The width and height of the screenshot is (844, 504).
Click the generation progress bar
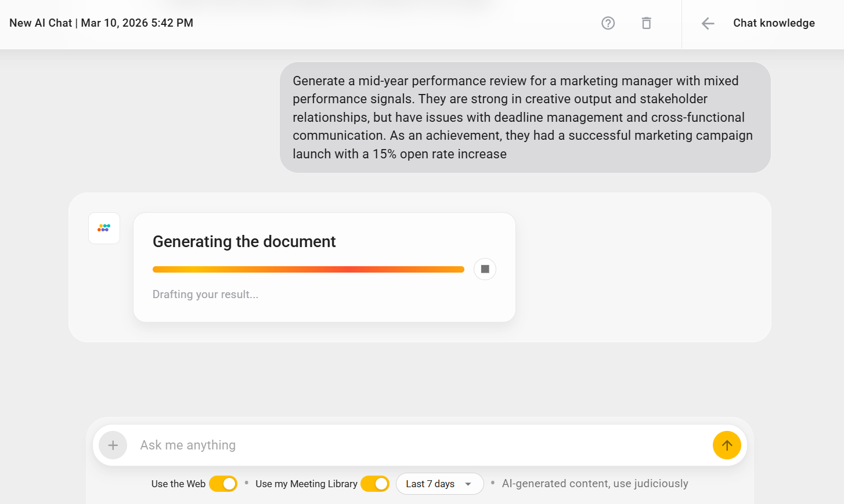(x=308, y=269)
